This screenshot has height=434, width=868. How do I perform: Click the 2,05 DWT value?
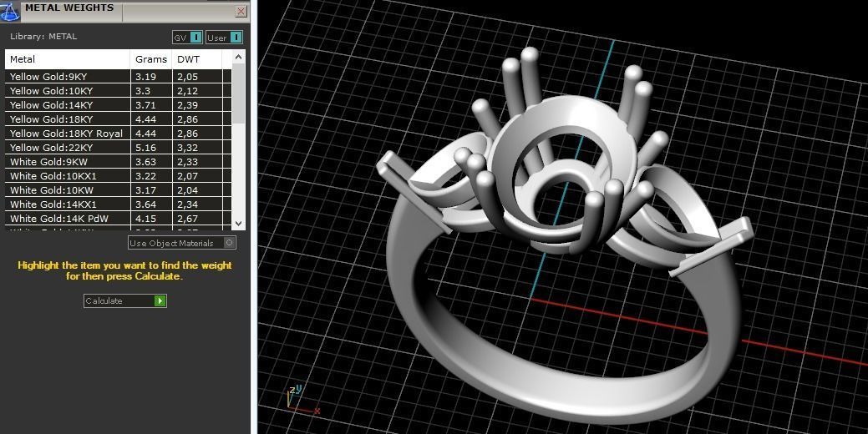tap(187, 76)
